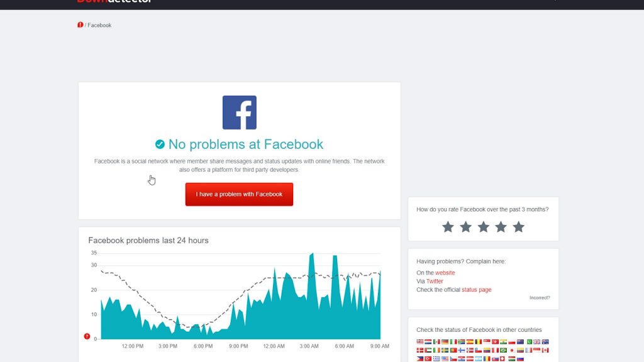
Task: Open the Sweden flag status link
Action: (445, 350)
